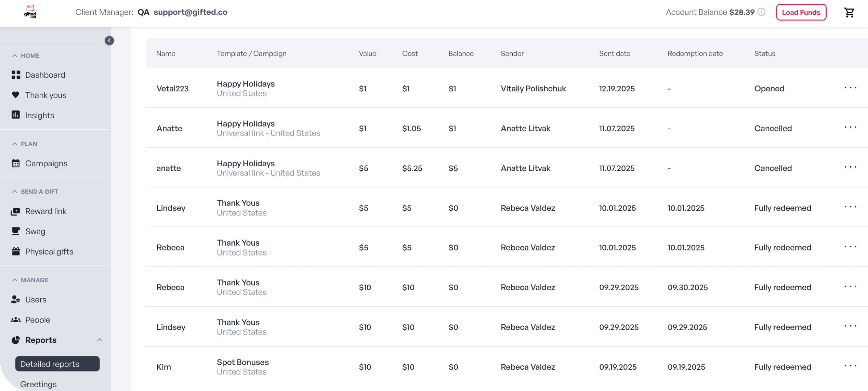Collapse the SEND A GIFT section
The width and height of the screenshot is (868, 391).
15,192
